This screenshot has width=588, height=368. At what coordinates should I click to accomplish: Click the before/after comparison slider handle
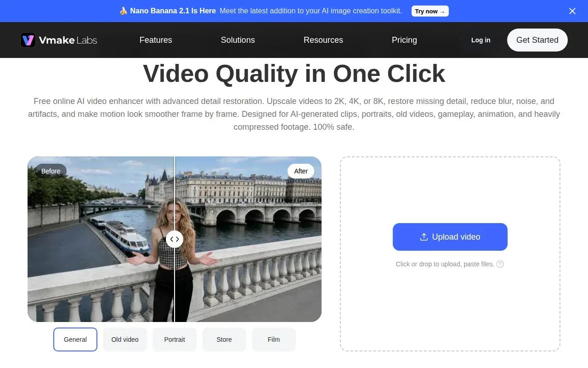coord(175,239)
